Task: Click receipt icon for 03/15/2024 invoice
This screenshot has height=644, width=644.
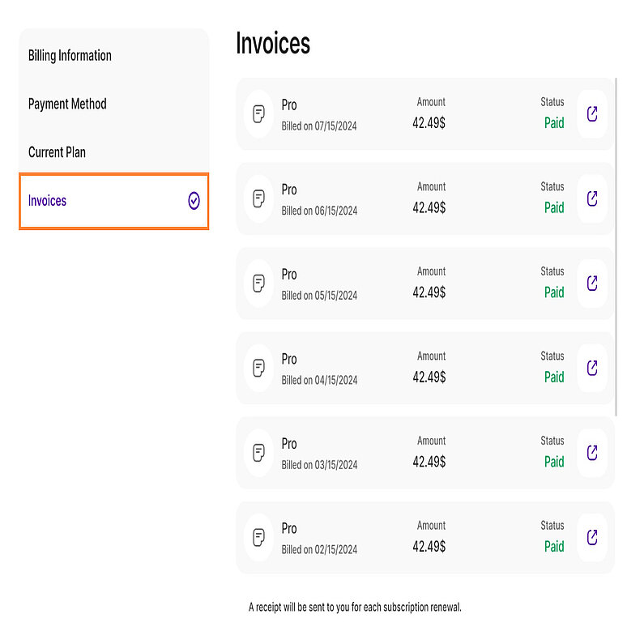Action: 258,453
